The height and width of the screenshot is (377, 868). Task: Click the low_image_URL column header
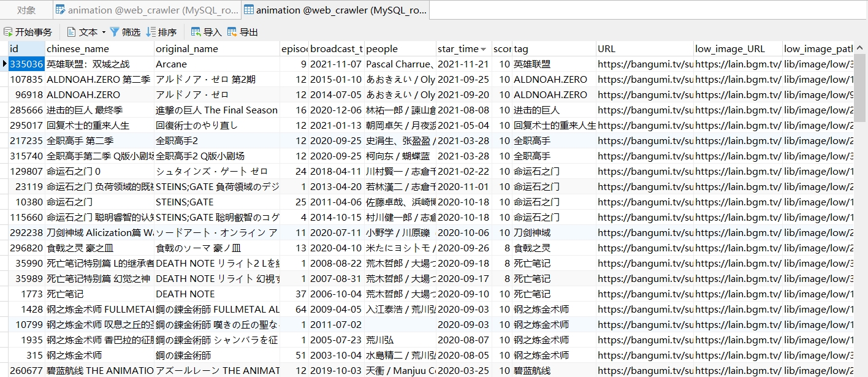[x=738, y=48]
